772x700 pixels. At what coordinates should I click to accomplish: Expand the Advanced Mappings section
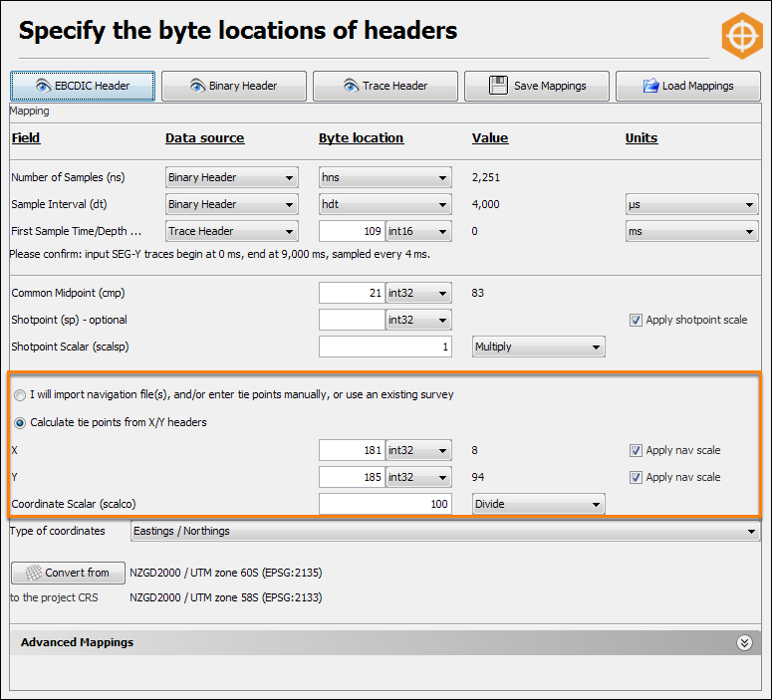[x=744, y=643]
